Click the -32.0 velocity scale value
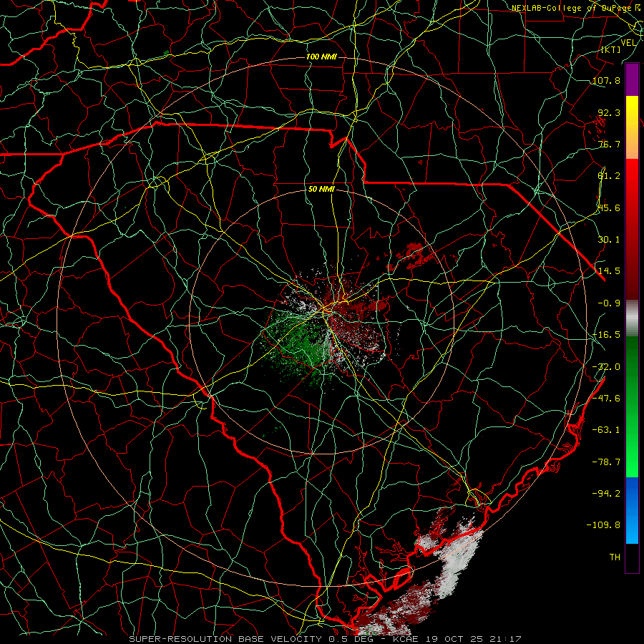 pyautogui.click(x=606, y=367)
